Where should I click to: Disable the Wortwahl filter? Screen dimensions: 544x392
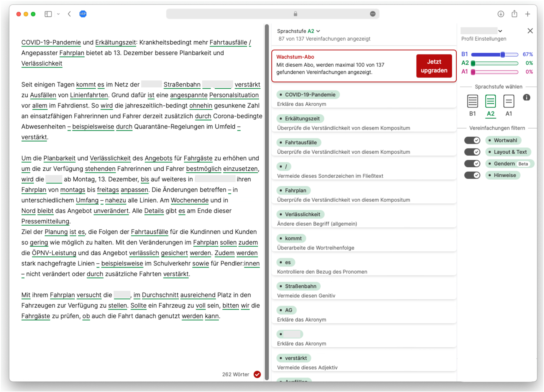(x=472, y=140)
